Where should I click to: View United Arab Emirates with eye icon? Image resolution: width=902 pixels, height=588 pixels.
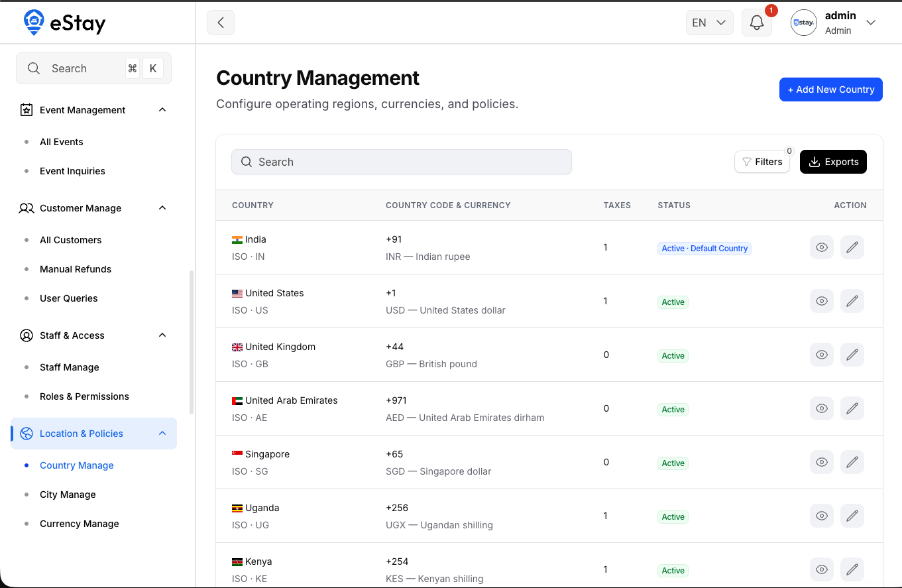tap(822, 408)
